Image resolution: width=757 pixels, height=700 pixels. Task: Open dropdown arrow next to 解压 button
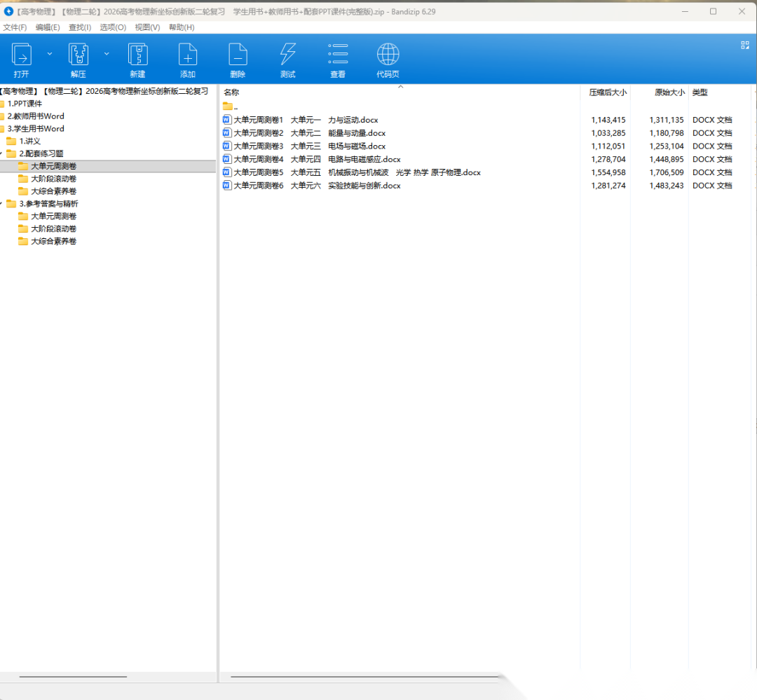point(107,53)
